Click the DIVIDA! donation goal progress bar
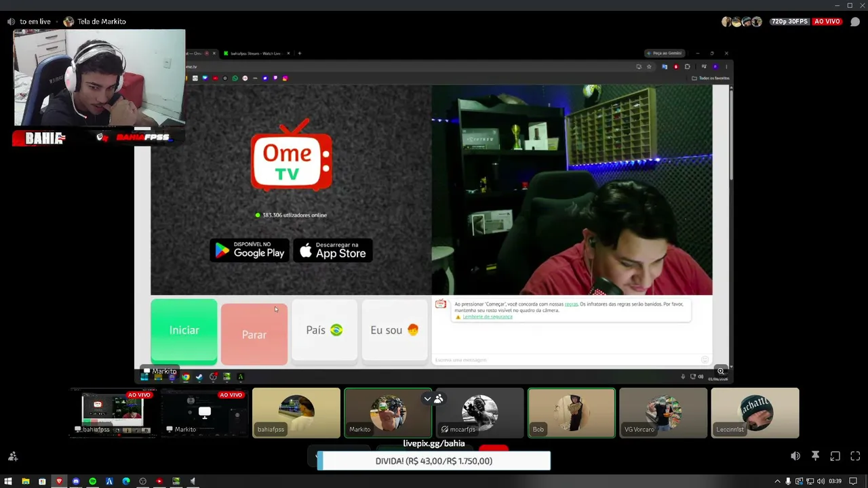The image size is (868, 488). pos(434,461)
